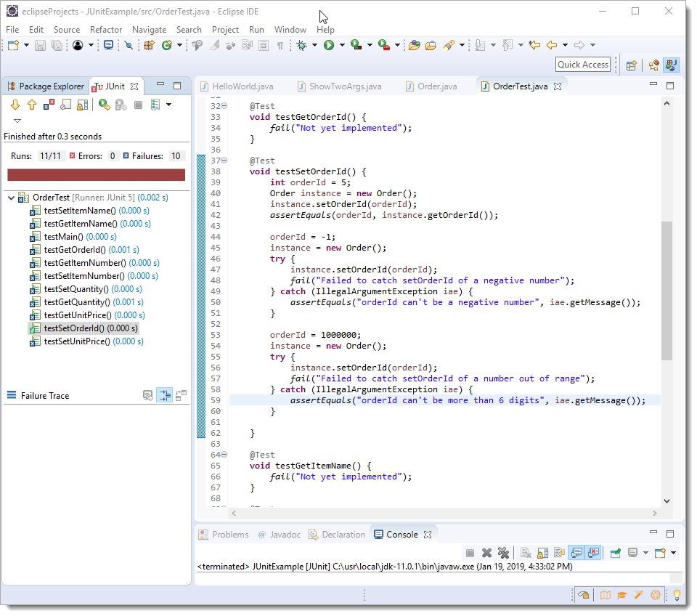Open the Debug button dropdown arrow
697x616 pixels.
click(x=314, y=45)
